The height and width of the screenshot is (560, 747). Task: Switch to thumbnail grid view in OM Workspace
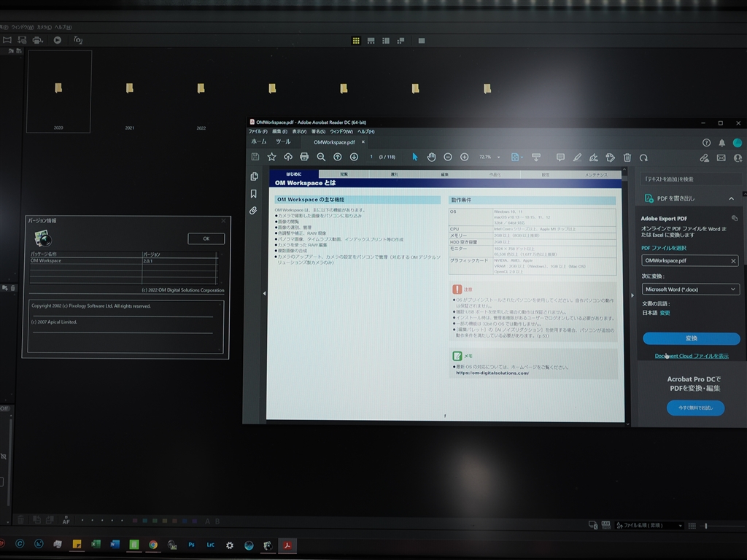355,41
